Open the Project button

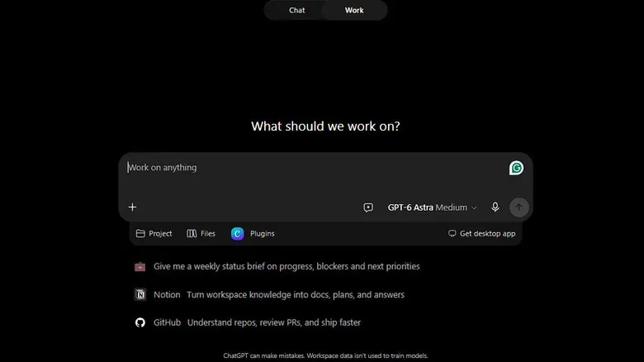pyautogui.click(x=154, y=234)
